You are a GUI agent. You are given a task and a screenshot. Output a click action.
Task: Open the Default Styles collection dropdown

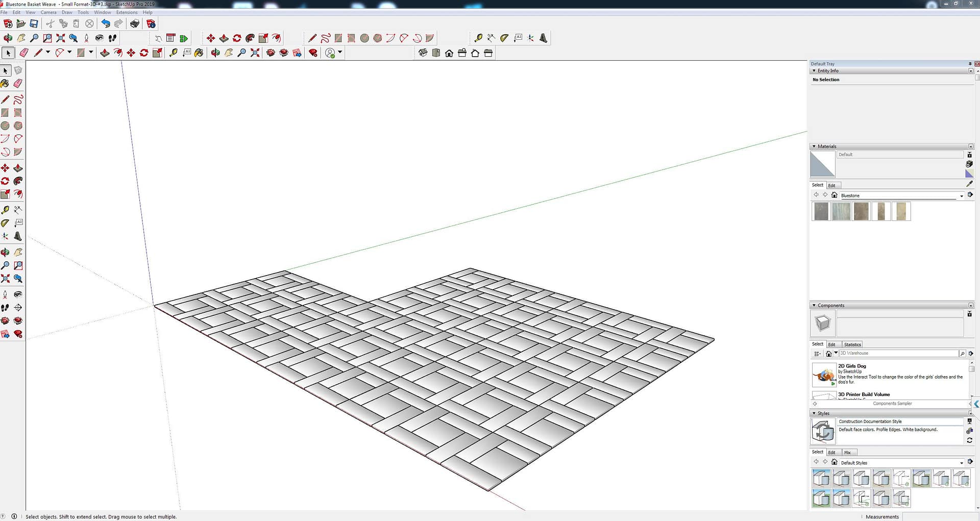(962, 463)
